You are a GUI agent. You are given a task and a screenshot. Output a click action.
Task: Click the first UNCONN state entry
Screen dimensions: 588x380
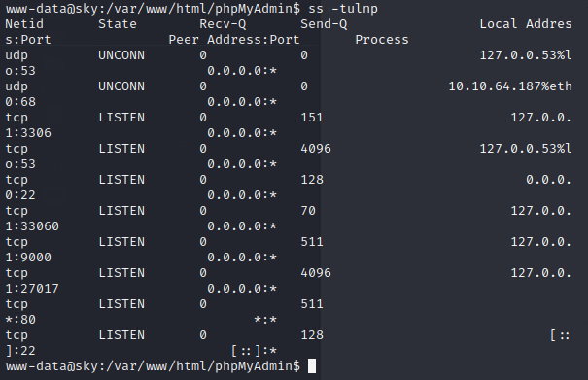click(x=121, y=55)
